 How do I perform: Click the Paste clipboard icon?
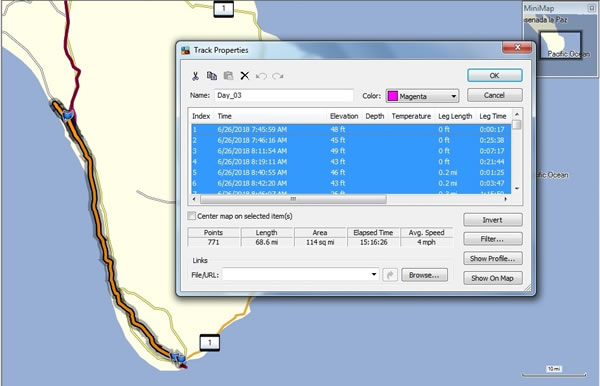pyautogui.click(x=228, y=76)
